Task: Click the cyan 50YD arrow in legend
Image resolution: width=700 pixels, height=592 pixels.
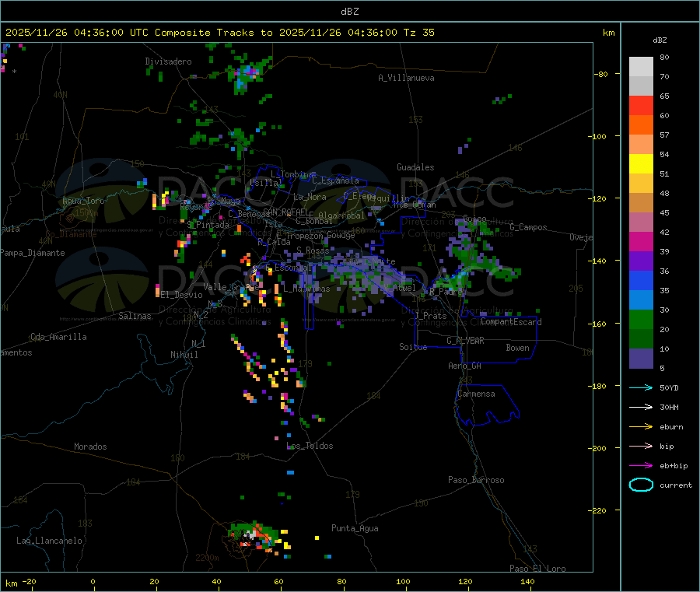Action: point(641,387)
